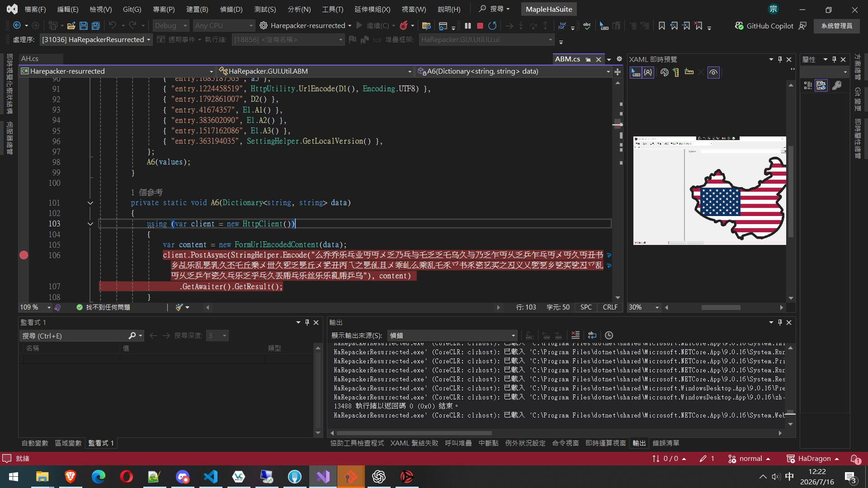
Task: Click the Hot Reload flame icon
Action: tap(404, 26)
